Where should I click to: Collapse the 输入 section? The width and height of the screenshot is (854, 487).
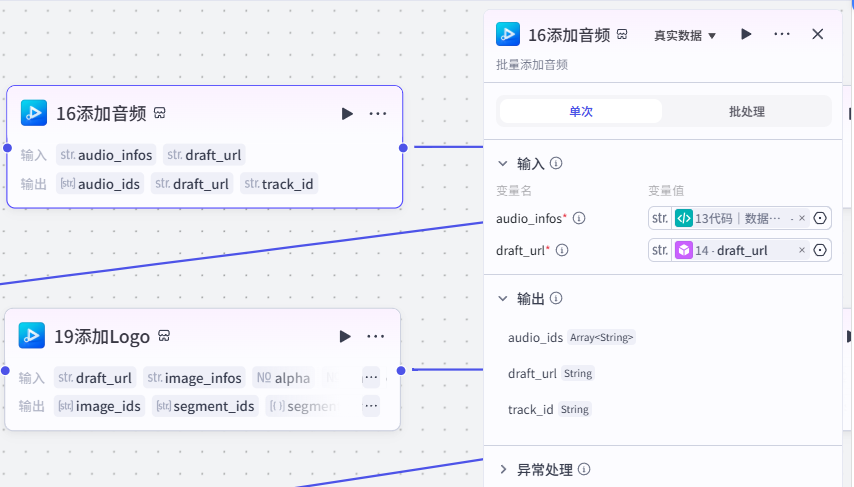coord(503,163)
